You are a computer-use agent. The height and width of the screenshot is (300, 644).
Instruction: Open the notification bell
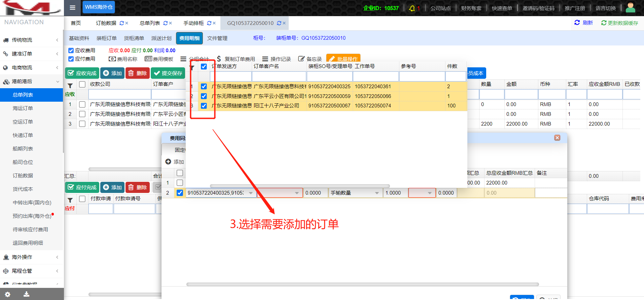point(412,8)
